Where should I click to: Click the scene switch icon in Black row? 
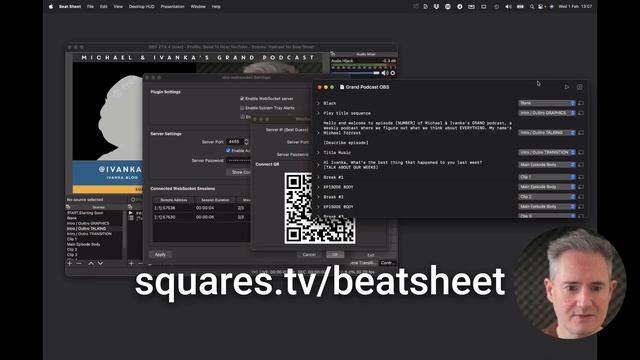point(581,103)
